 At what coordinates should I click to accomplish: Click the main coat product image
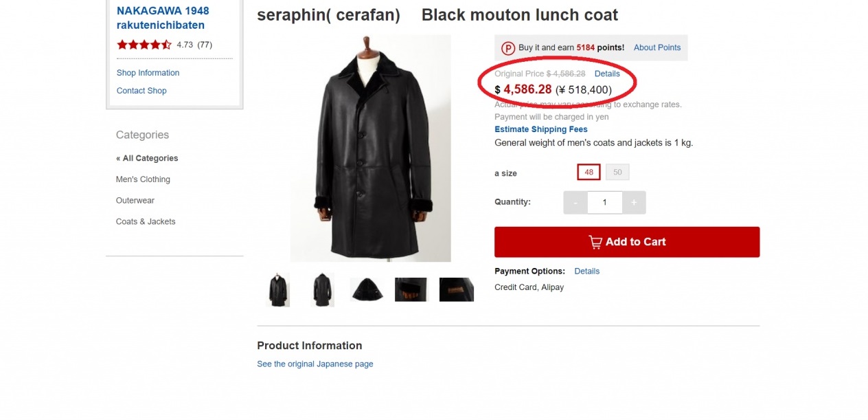pos(370,148)
